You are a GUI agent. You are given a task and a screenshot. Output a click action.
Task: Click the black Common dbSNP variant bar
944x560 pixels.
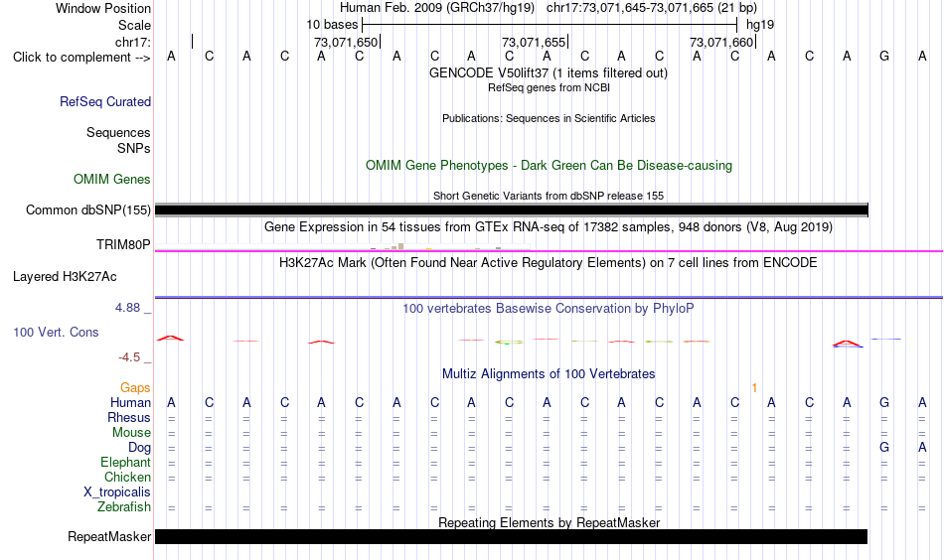512,210
